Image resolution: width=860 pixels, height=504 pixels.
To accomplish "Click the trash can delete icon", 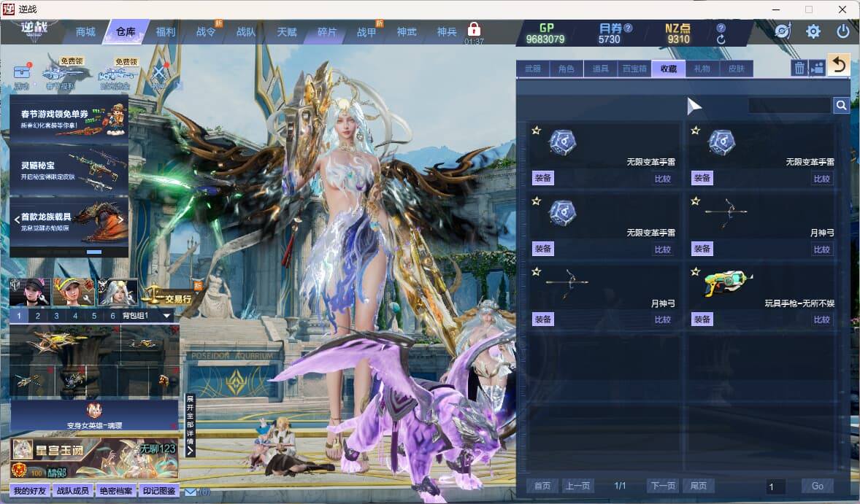I will pos(799,68).
